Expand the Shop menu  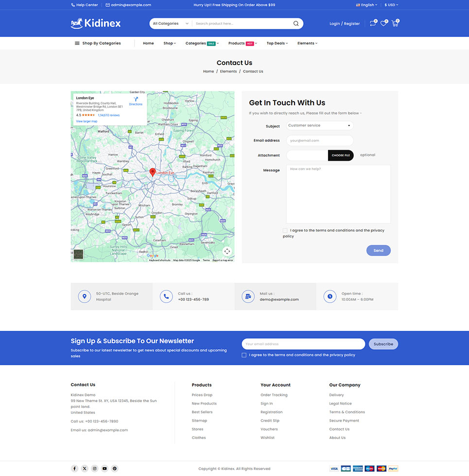pyautogui.click(x=170, y=43)
